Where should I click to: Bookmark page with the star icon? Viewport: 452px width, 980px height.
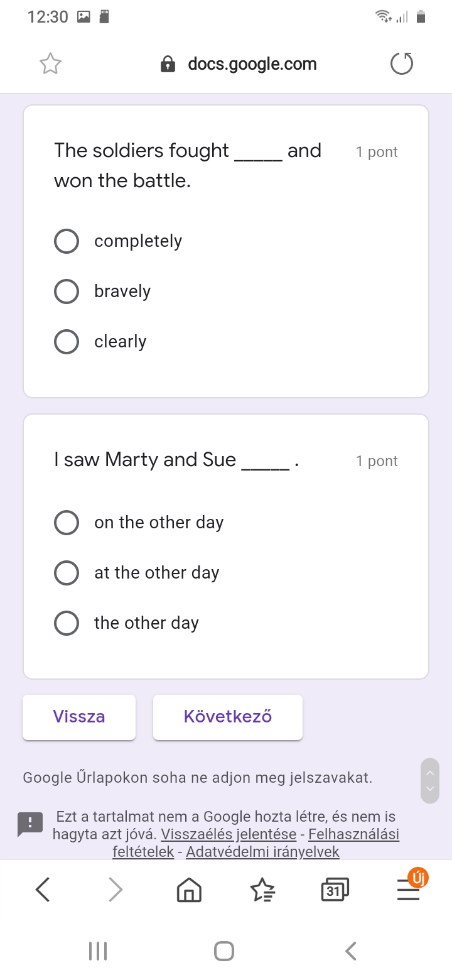(50, 64)
